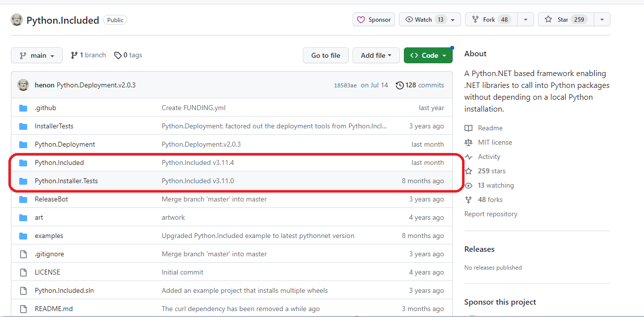Open the henon author link

(45, 85)
